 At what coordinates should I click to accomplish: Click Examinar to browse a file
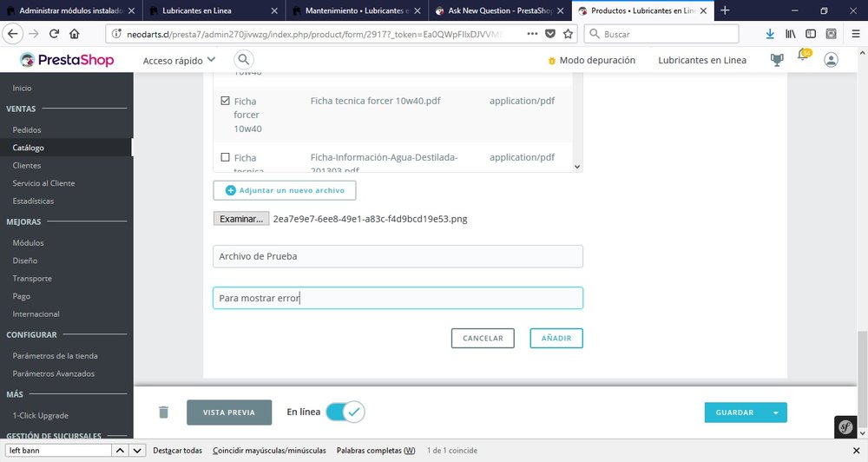click(241, 219)
